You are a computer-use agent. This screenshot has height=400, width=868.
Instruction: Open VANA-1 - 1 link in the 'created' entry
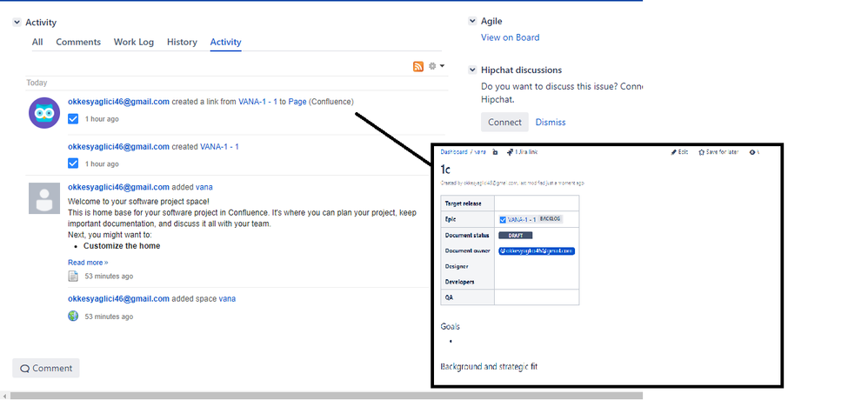pyautogui.click(x=219, y=147)
